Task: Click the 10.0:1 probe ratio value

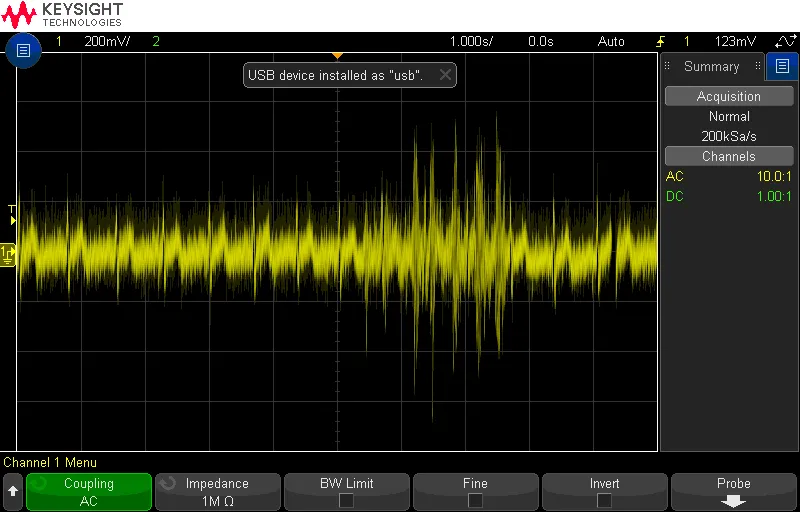Action: click(774, 176)
